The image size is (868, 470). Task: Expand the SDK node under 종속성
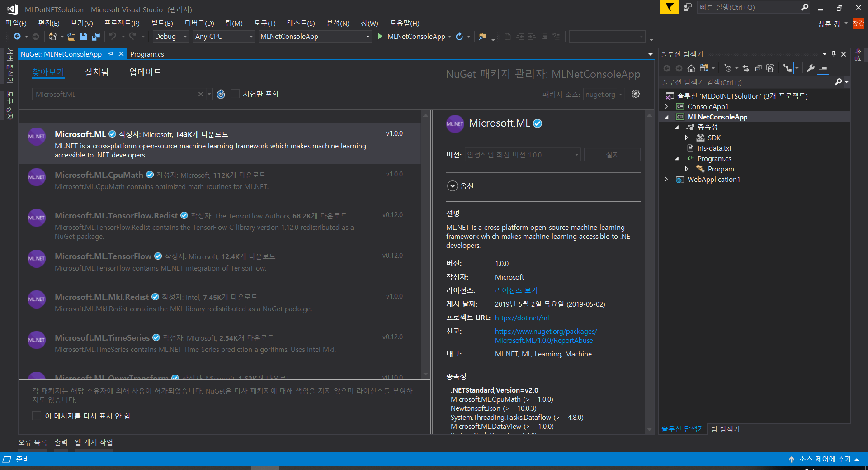(x=687, y=138)
